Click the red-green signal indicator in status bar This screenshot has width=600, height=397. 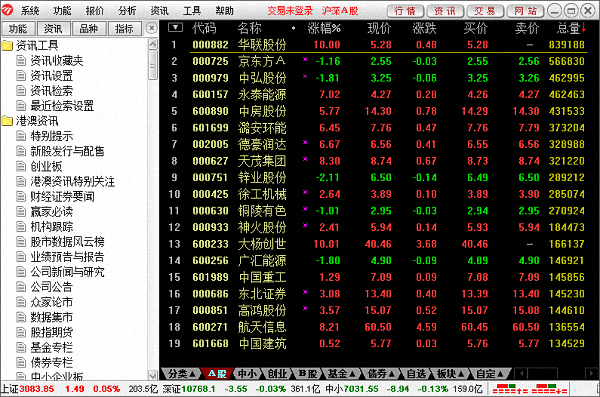pos(530,389)
